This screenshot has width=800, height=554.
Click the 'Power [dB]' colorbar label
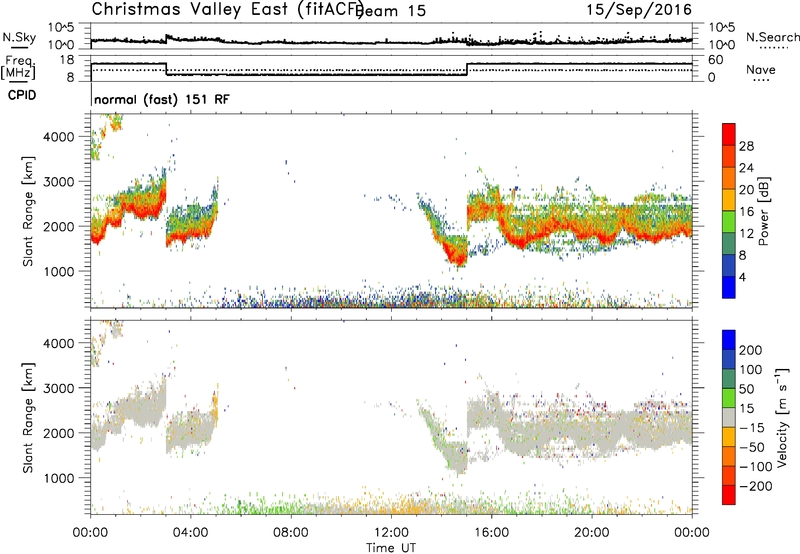pos(763,211)
